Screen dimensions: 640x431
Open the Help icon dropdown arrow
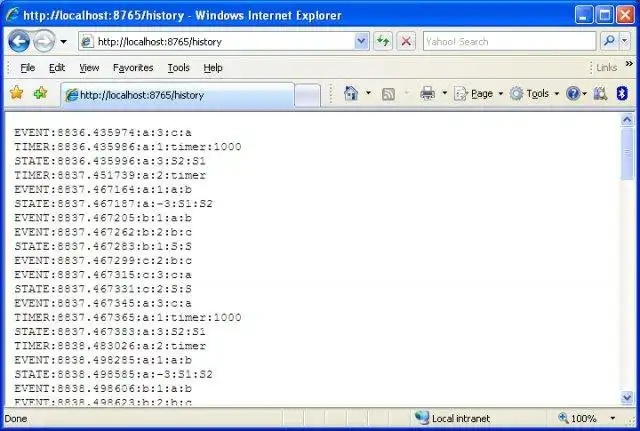[x=584, y=94]
